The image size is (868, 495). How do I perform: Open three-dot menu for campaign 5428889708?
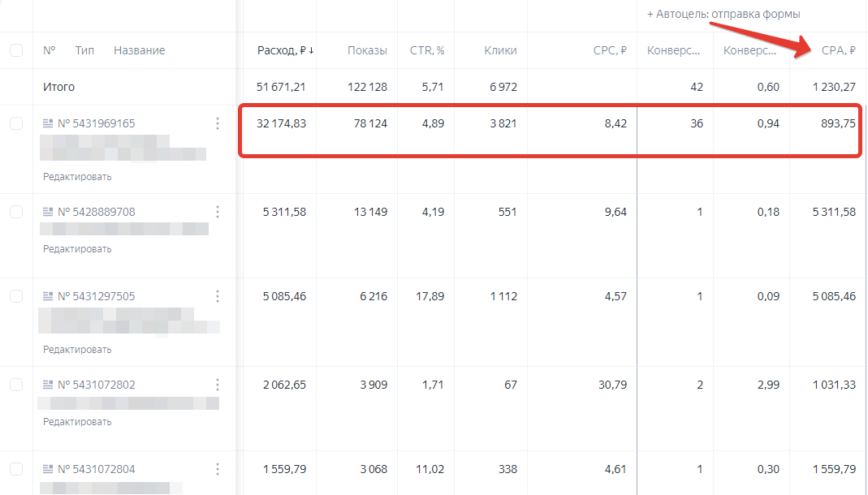(x=218, y=212)
